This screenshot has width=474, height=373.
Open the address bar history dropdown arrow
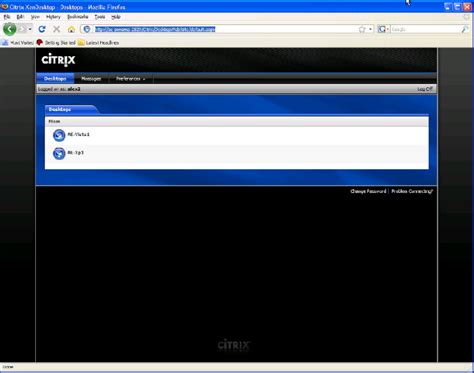tap(370, 30)
